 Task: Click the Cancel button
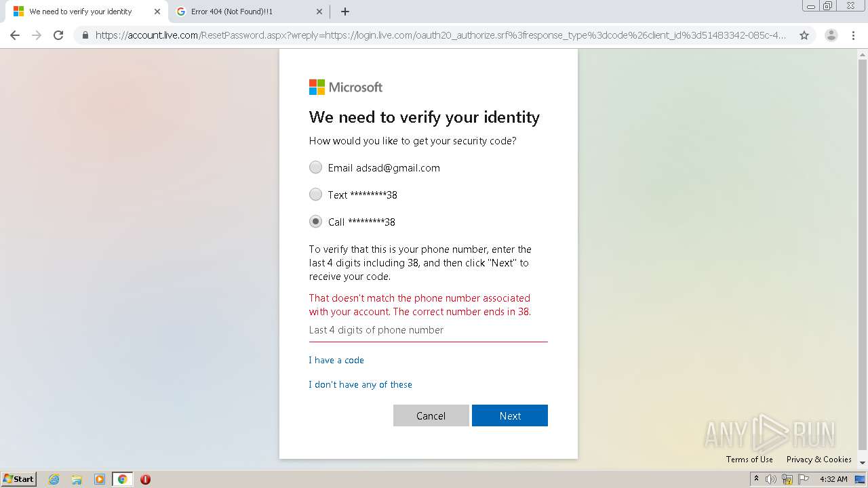click(431, 415)
